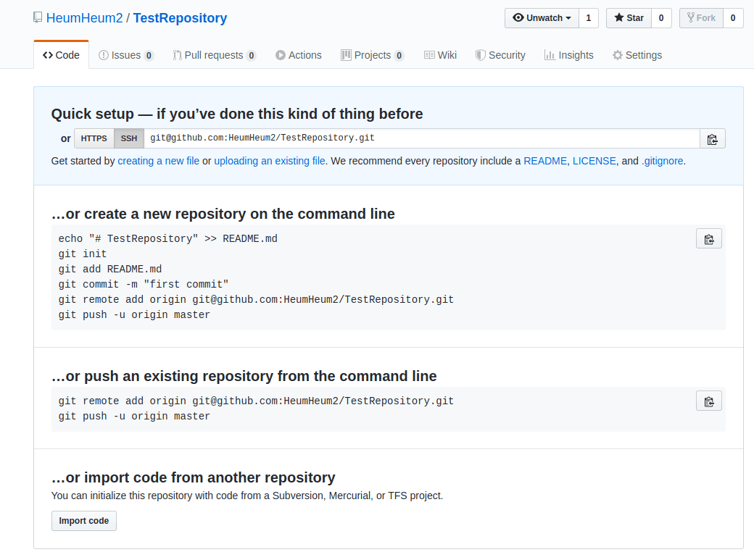Open the HeumHeum2 user profile link
This screenshot has width=754, height=560.
click(84, 18)
